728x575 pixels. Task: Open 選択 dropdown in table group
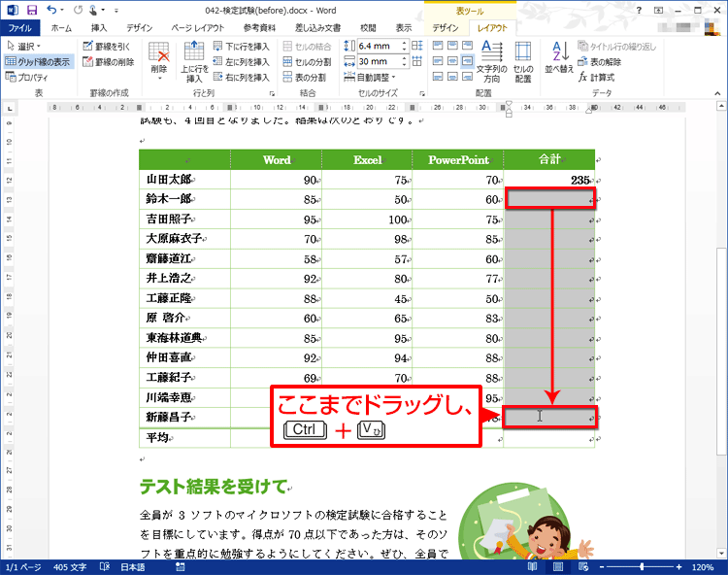click(24, 46)
